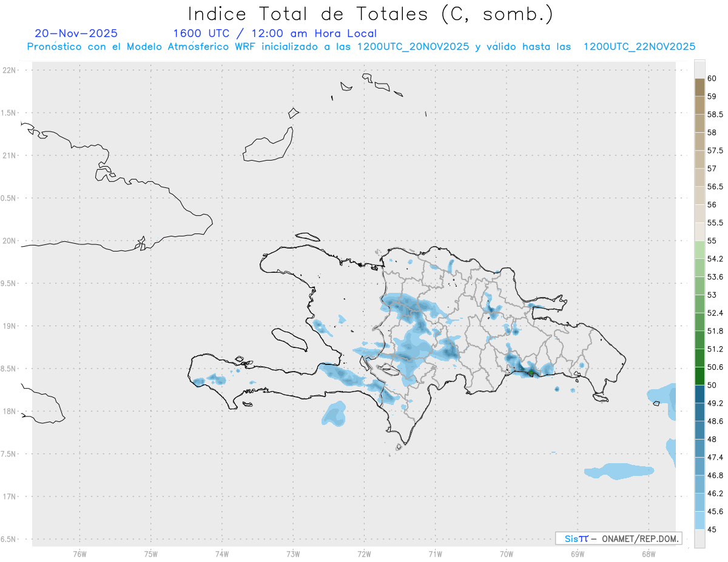
Task: Click the color bar value "45.6"
Action: (715, 511)
